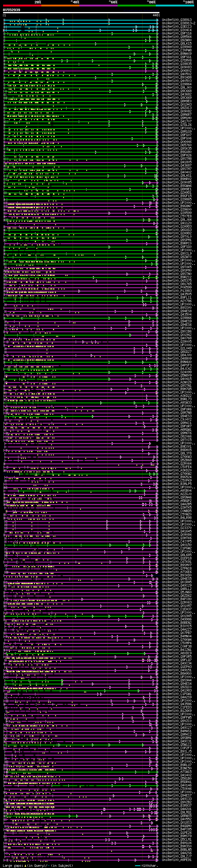Viewport: 197px width, 868px height.
Task: Click the cyan ~100% identity legend segment
Action: pos(175,6)
